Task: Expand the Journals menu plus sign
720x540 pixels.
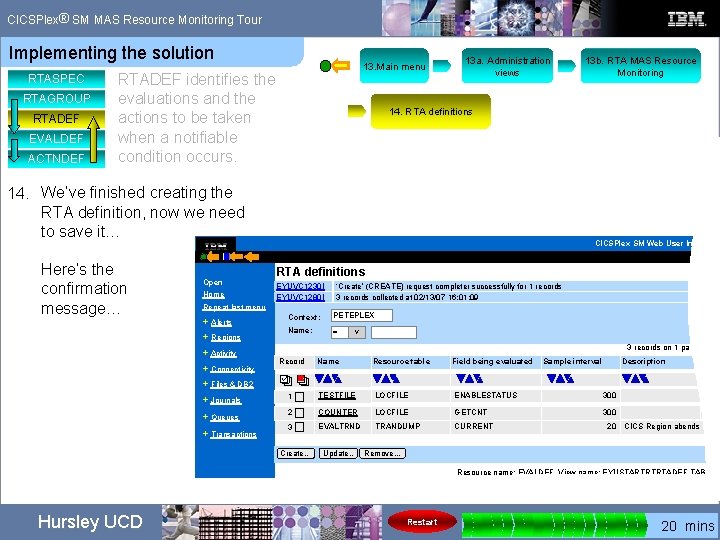Action: coord(206,399)
